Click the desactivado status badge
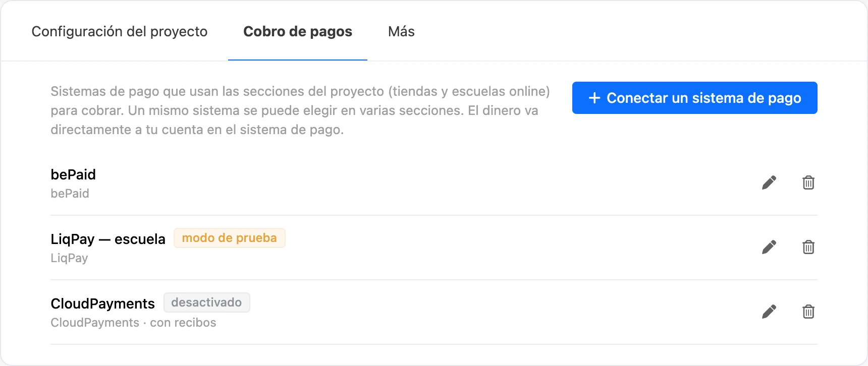The height and width of the screenshot is (366, 868). click(206, 302)
